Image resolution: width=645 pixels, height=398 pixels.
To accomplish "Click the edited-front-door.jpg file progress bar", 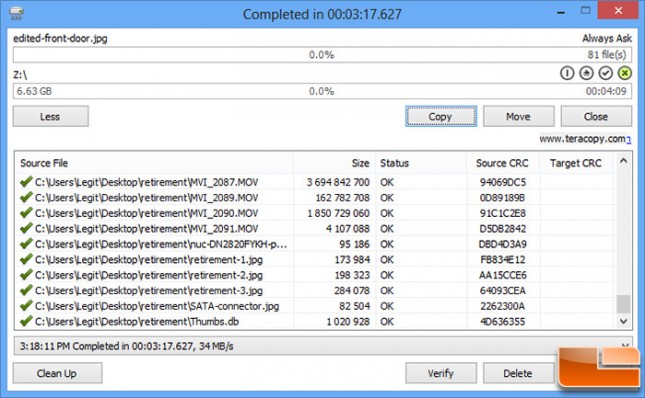I will 322,55.
